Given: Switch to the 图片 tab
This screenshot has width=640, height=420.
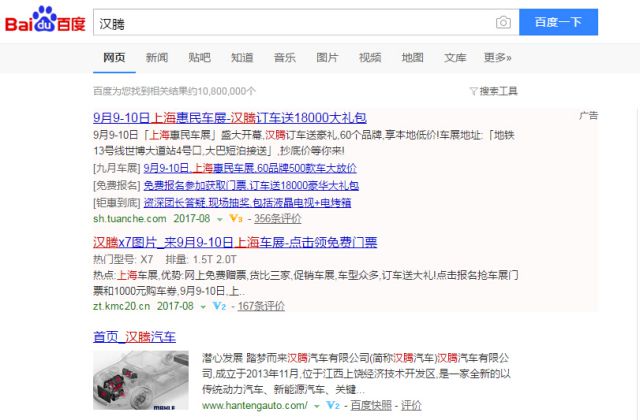Looking at the screenshot, I should pyautogui.click(x=327, y=58).
